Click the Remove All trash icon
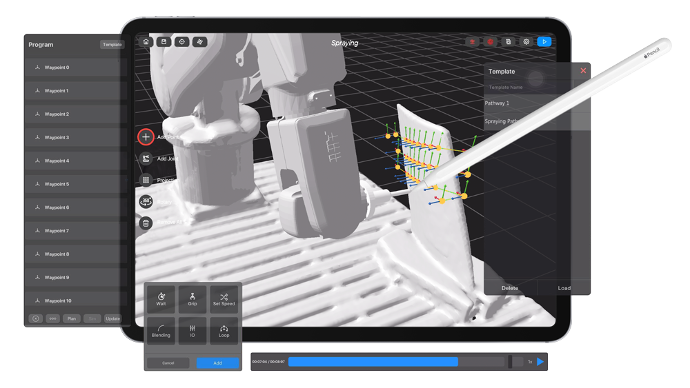This screenshot has width=690, height=388. [146, 223]
